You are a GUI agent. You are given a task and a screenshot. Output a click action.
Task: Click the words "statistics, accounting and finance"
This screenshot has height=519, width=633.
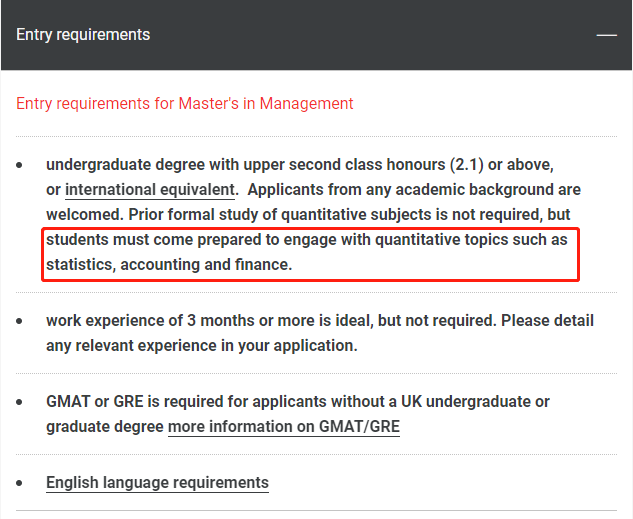tap(169, 265)
